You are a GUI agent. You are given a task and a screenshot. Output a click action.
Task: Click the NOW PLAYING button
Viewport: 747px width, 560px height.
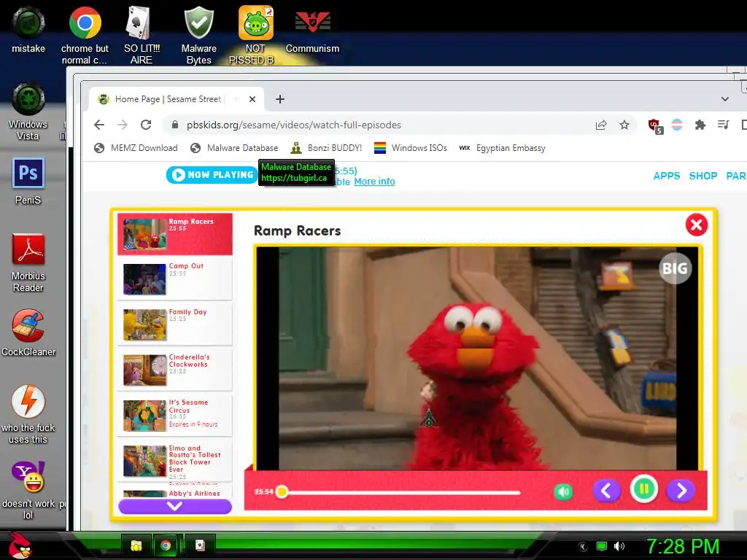[212, 175]
